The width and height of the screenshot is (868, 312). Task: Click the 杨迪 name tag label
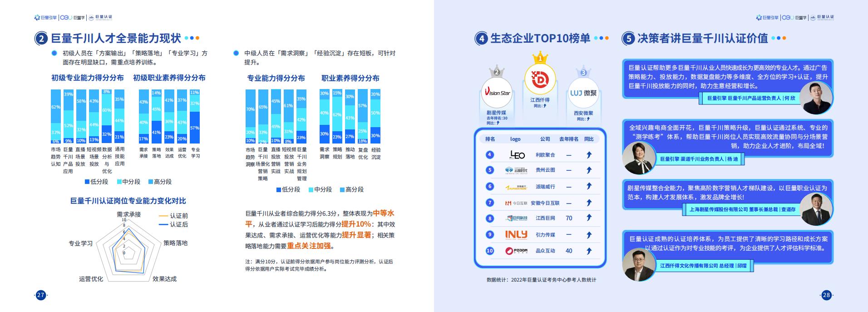click(699, 159)
